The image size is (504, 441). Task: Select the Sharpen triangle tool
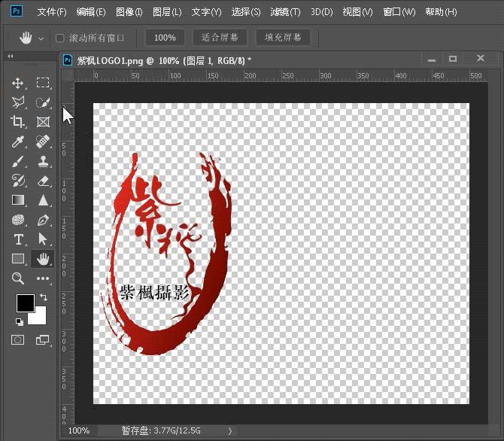(x=43, y=200)
